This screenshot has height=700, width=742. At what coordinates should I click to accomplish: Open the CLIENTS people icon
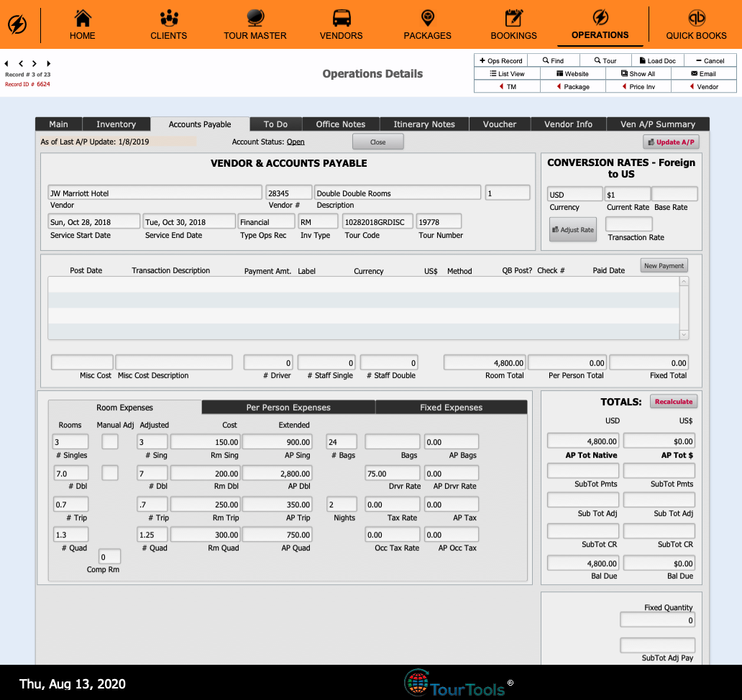click(169, 19)
